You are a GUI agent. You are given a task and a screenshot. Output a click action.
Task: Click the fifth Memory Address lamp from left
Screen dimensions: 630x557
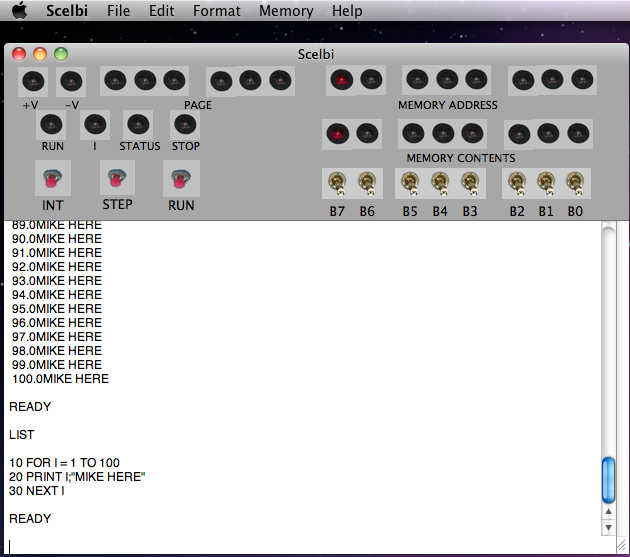[x=476, y=80]
